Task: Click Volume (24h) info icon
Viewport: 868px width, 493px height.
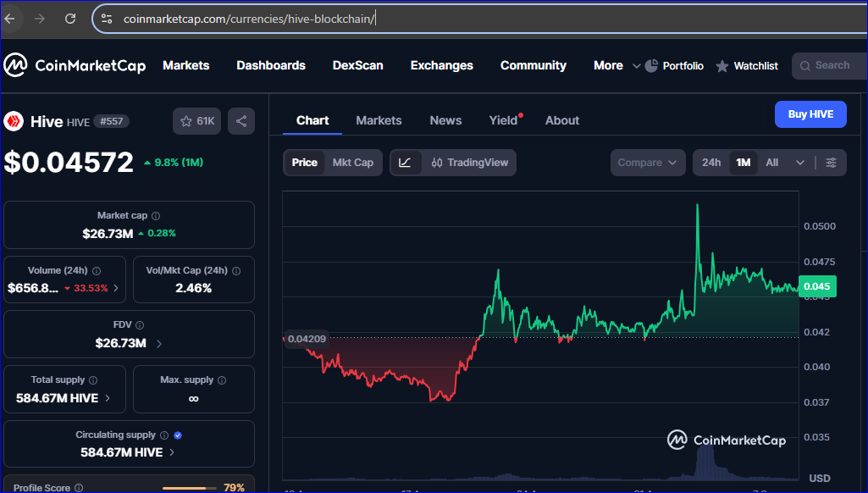Action: point(97,271)
